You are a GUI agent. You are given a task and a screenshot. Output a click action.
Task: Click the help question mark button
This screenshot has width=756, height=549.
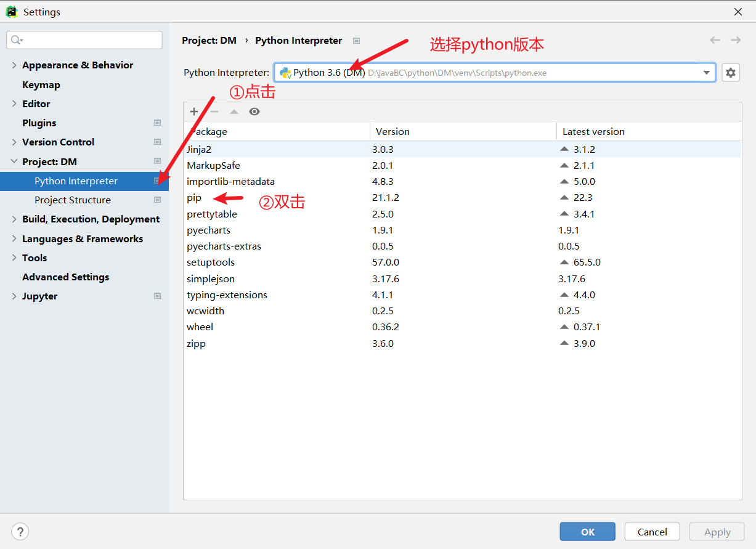(20, 532)
